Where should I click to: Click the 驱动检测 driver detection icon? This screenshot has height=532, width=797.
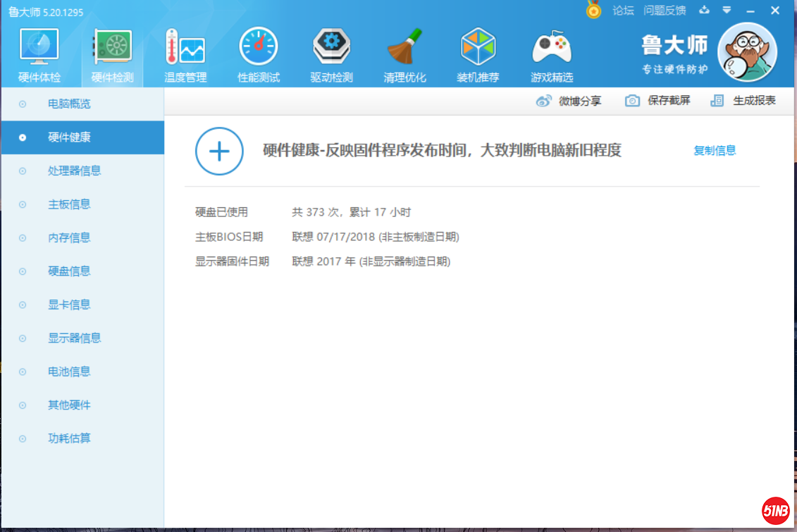[331, 47]
